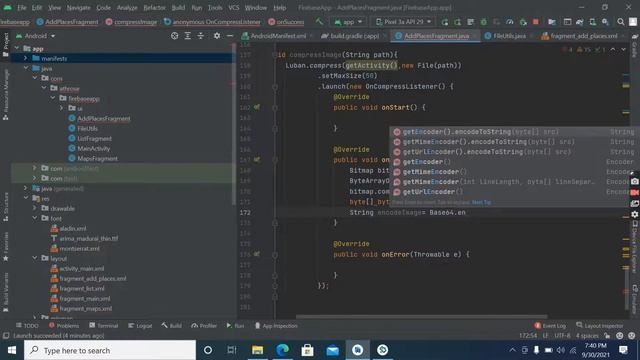Click the UTF-8 encoding selector
This screenshot has height=360, width=640.
point(562,336)
